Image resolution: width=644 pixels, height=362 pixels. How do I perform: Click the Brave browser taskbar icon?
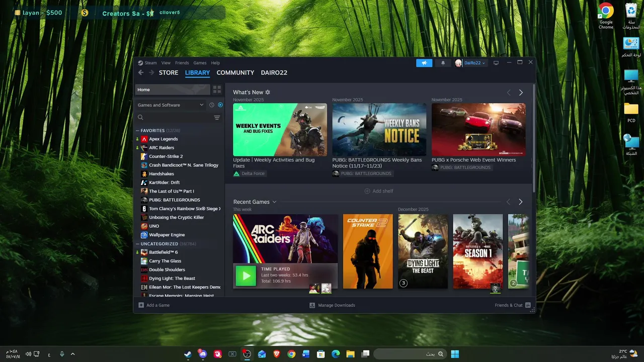pyautogui.click(x=277, y=354)
